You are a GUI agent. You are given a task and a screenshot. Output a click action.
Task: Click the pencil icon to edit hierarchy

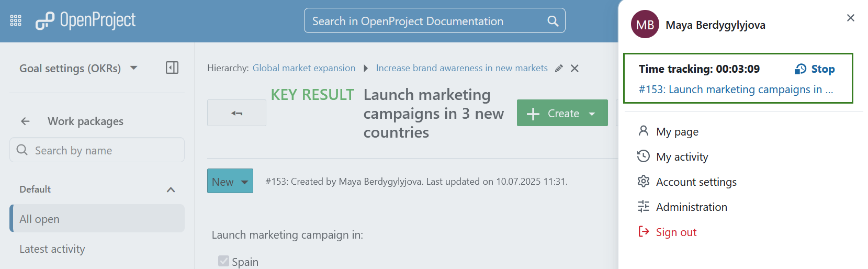[559, 69]
